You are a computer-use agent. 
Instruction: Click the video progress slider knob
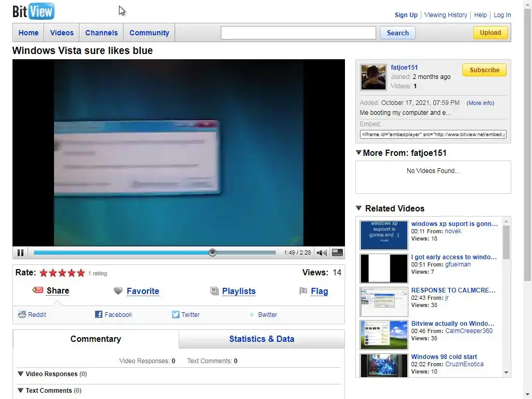(x=212, y=252)
